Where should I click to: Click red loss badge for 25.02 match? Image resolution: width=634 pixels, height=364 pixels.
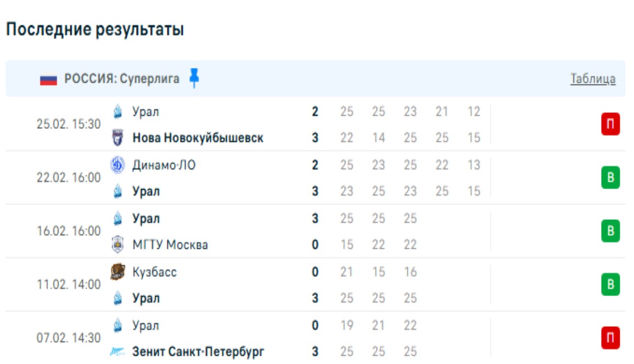610,124
